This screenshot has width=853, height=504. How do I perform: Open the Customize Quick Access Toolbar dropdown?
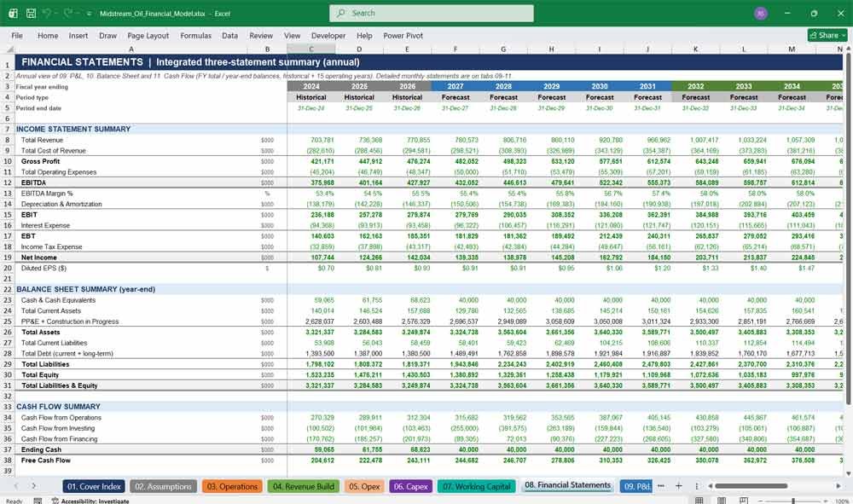click(x=89, y=14)
